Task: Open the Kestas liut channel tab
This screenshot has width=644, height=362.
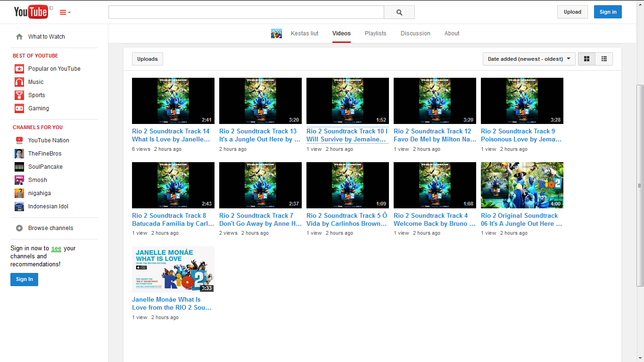Action: pyautogui.click(x=305, y=33)
